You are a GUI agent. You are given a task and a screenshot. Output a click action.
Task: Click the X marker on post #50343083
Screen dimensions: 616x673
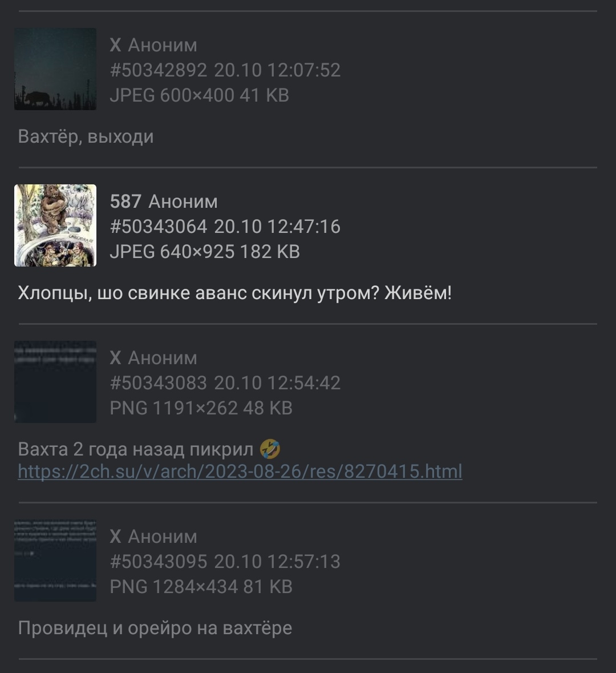pyautogui.click(x=115, y=357)
